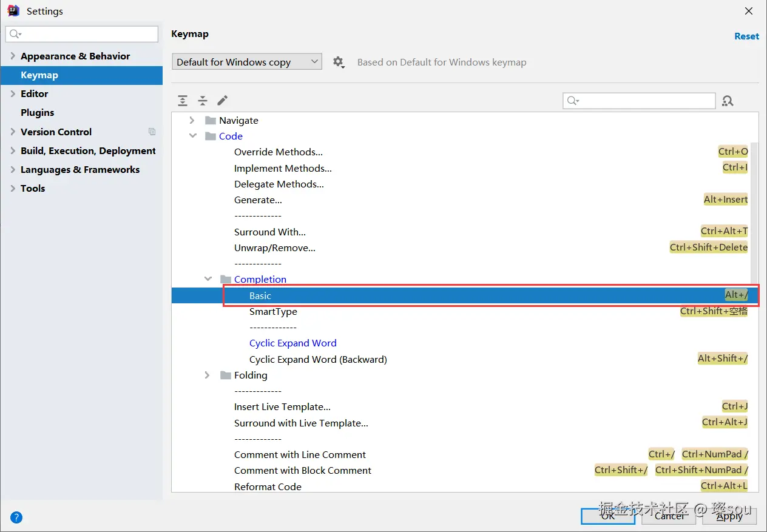Open the Default for Windows copy dropdown

(x=247, y=62)
